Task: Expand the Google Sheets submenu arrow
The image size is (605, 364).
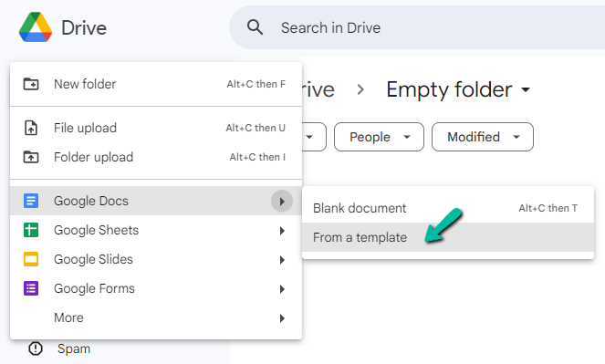Action: click(282, 231)
